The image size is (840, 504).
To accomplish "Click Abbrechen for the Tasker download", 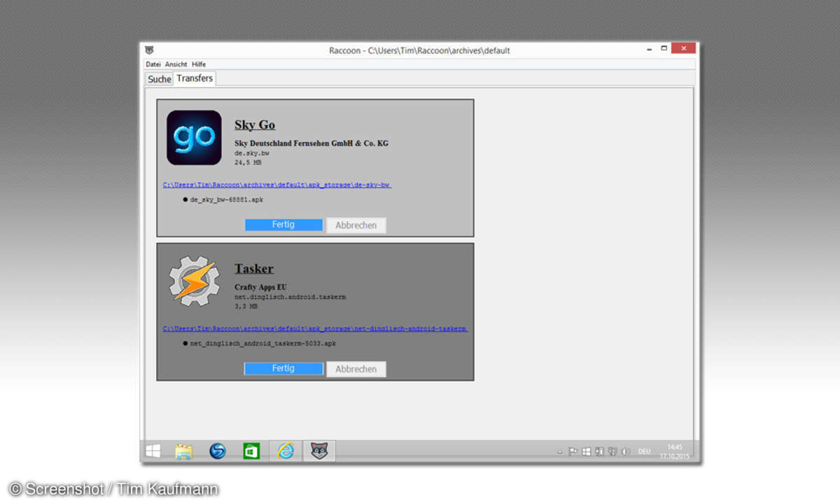I will (x=356, y=369).
